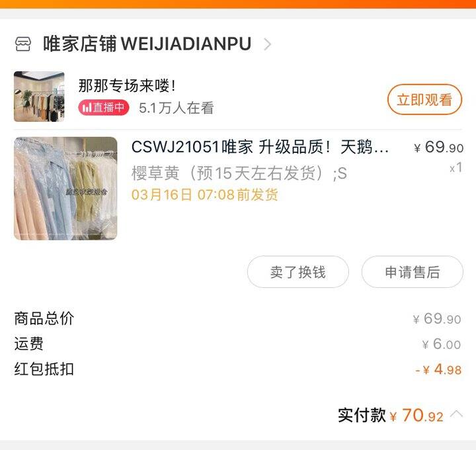Tap the 实付款 ¥70.92 total

(x=391, y=415)
